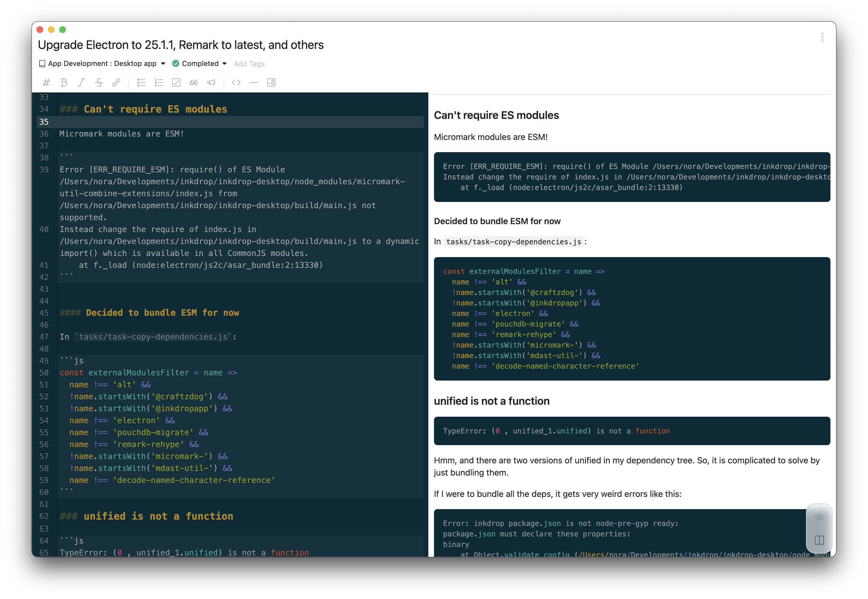Insert a link
Image resolution: width=868 pixels, height=599 pixels.
(116, 82)
